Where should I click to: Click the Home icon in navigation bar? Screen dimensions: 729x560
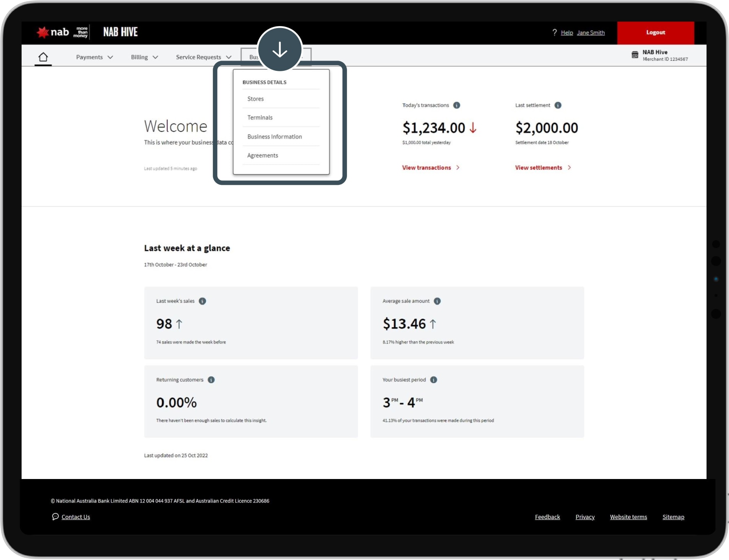click(43, 57)
